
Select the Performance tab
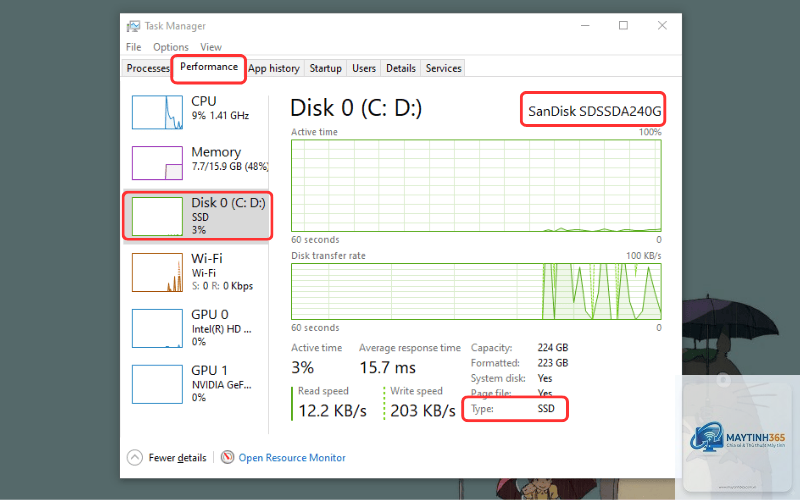click(x=209, y=67)
